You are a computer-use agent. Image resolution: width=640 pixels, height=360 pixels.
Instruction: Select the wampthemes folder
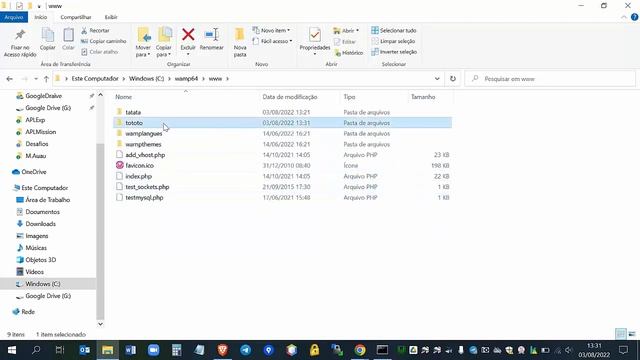pyautogui.click(x=143, y=144)
